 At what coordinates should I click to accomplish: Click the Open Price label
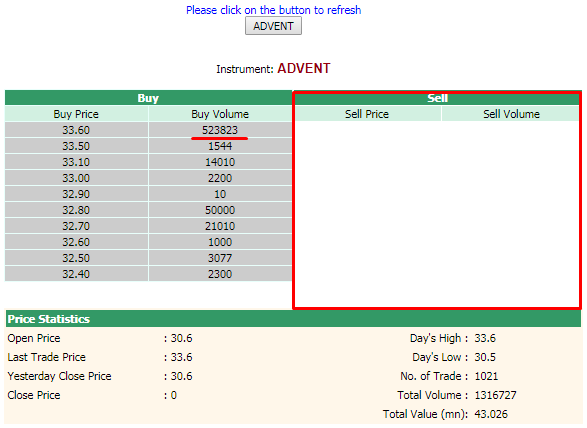click(34, 338)
